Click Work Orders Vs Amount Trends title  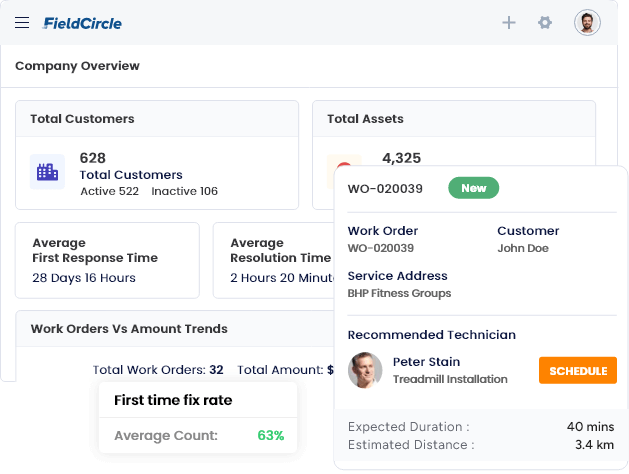pyautogui.click(x=129, y=328)
